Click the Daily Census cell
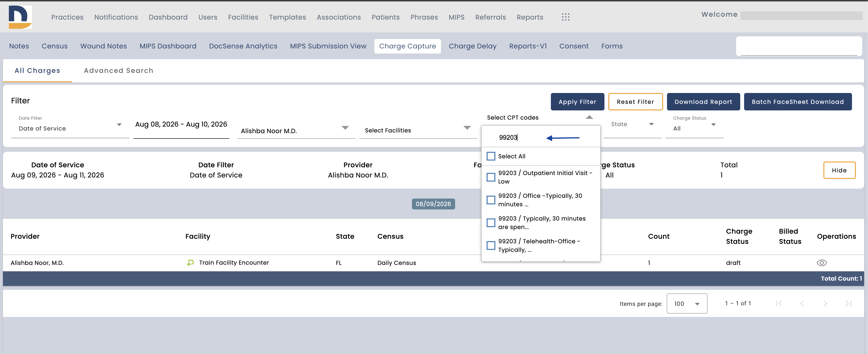Image resolution: width=868 pixels, height=354 pixels. (x=397, y=263)
